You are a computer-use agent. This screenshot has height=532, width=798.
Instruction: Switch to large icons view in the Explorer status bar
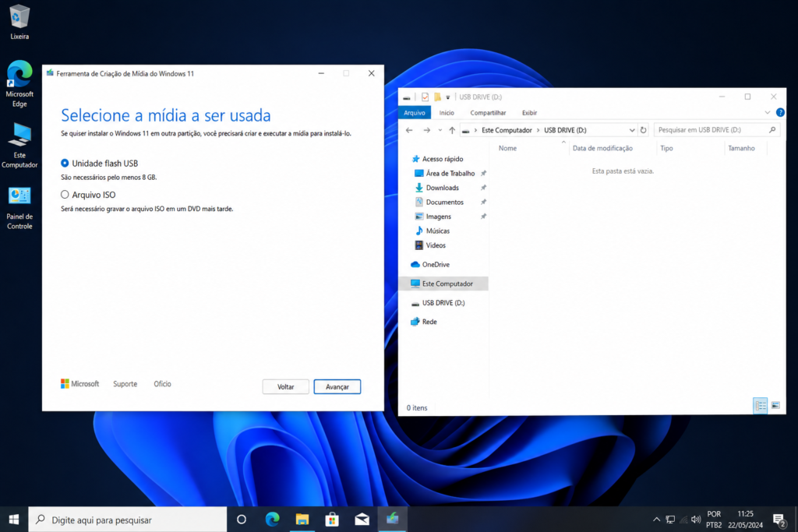point(775,405)
